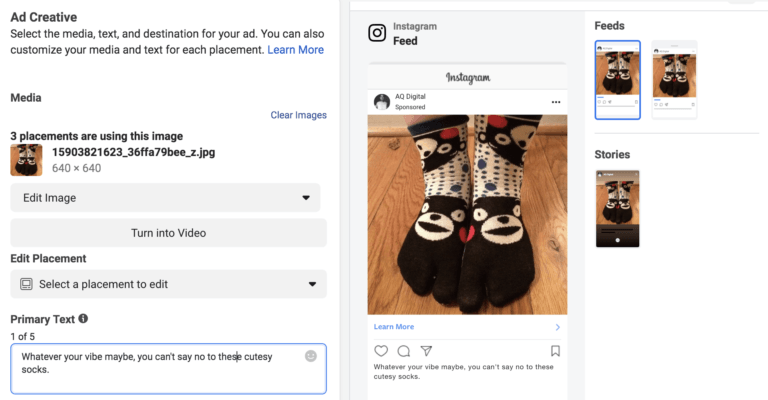Select the second Feeds preview thumbnail
768x400 pixels.
674,80
